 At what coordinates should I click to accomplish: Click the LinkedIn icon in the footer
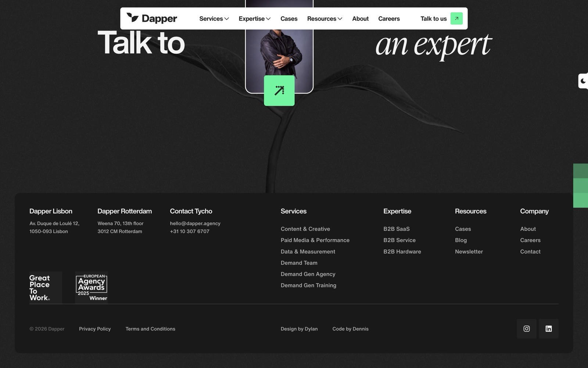548,329
